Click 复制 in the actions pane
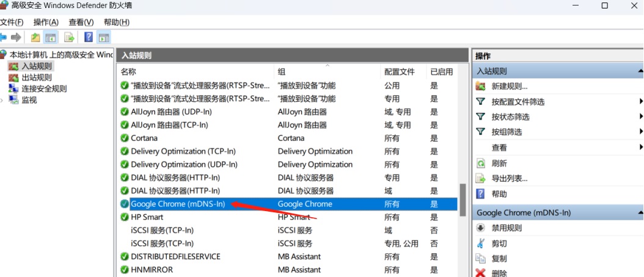The height and width of the screenshot is (277, 644). (499, 259)
